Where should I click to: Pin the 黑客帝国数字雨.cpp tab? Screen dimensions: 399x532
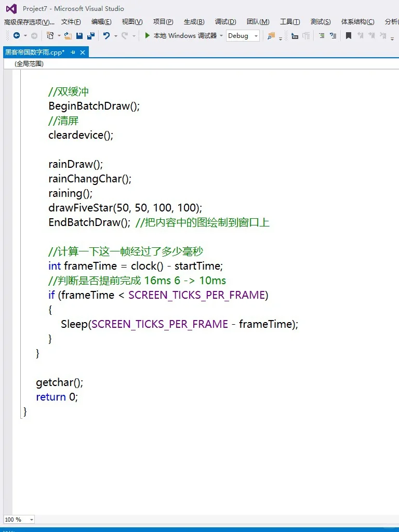[x=73, y=52]
